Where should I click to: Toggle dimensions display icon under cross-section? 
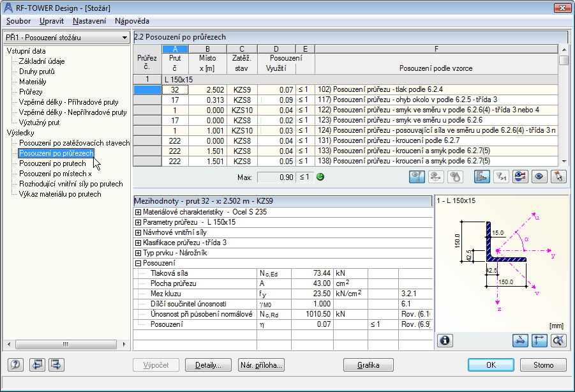coord(520,341)
